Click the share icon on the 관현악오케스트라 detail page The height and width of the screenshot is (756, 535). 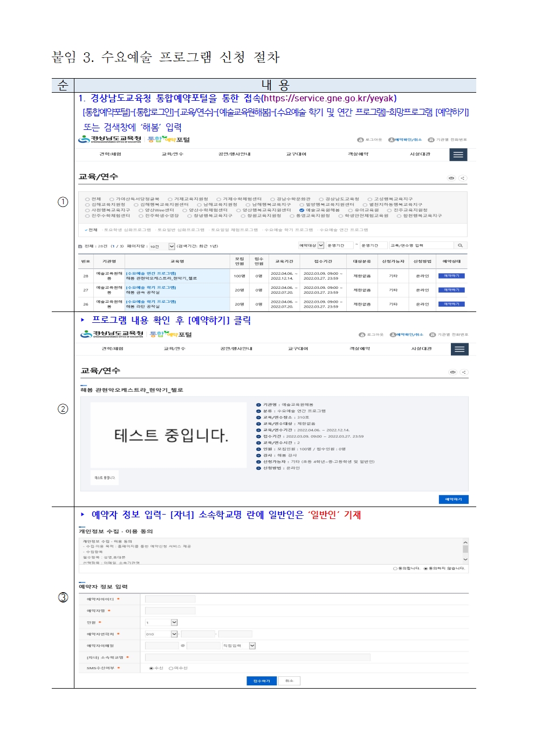[x=463, y=372]
